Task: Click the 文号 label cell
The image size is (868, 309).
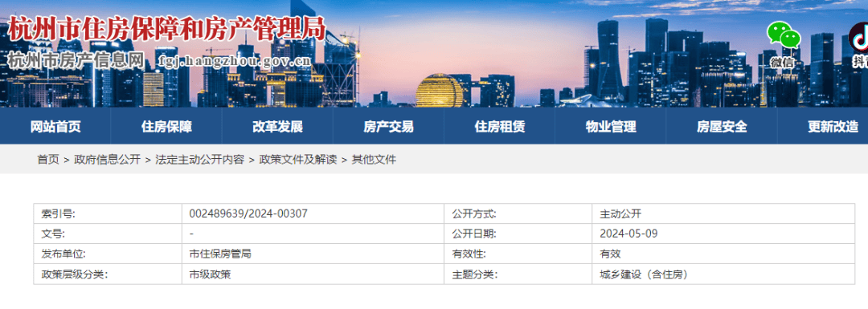Action: pos(108,234)
